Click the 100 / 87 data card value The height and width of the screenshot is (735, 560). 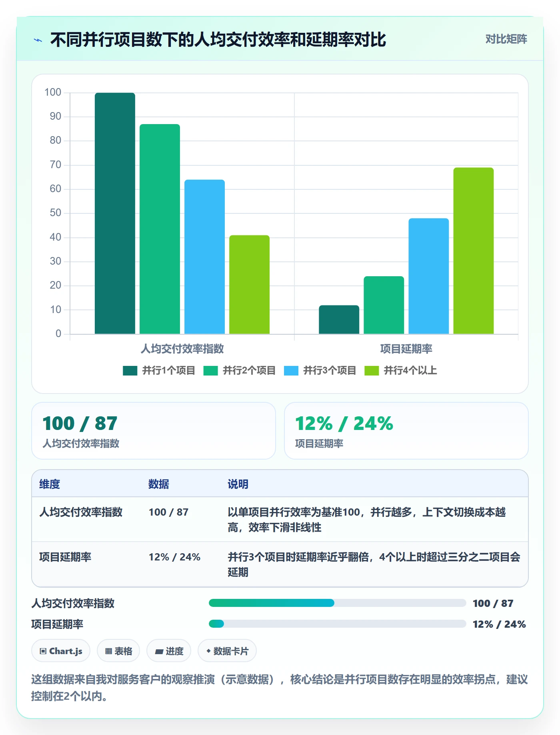[80, 424]
